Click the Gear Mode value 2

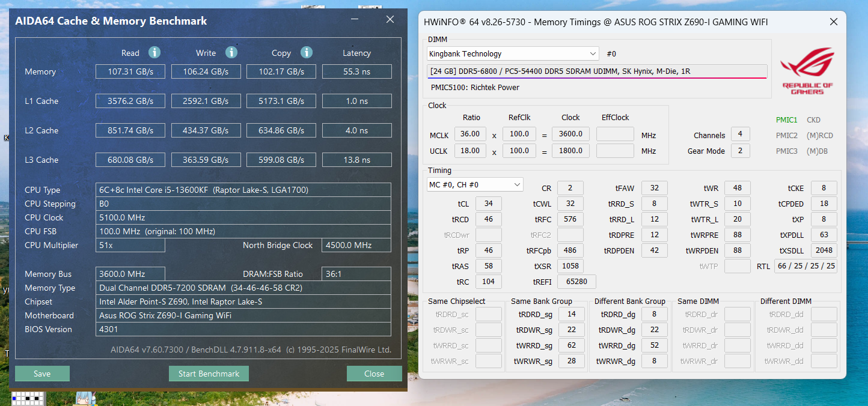[x=740, y=151]
